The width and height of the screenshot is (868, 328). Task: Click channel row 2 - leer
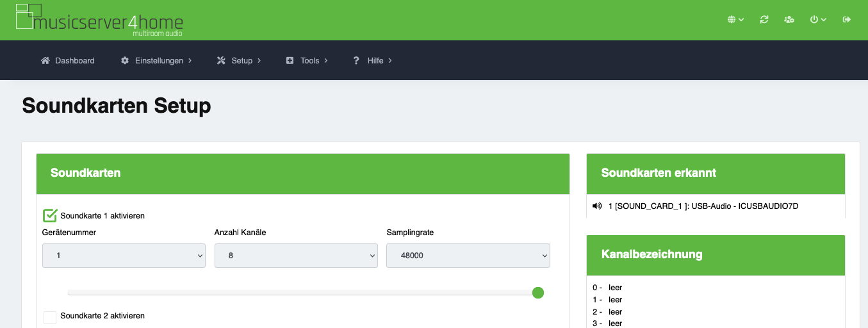coord(607,312)
